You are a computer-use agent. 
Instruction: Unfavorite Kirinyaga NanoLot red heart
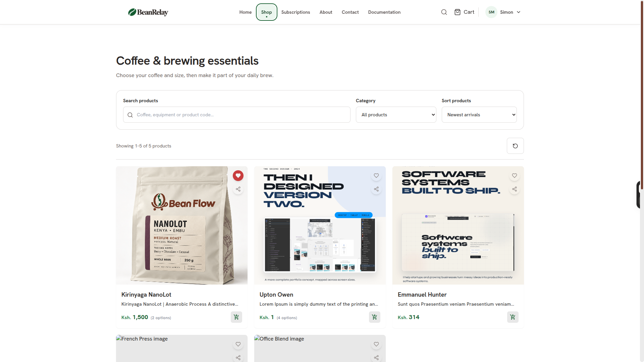click(x=238, y=176)
